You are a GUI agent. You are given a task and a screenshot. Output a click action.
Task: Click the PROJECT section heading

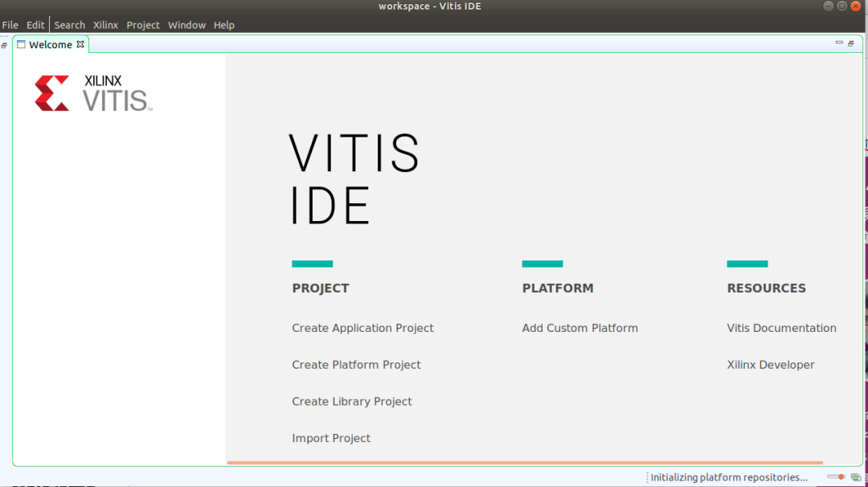321,289
